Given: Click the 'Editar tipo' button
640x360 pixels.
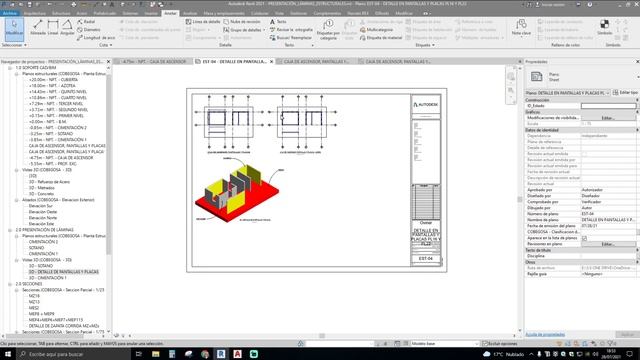Looking at the screenshot, I should (x=625, y=93).
